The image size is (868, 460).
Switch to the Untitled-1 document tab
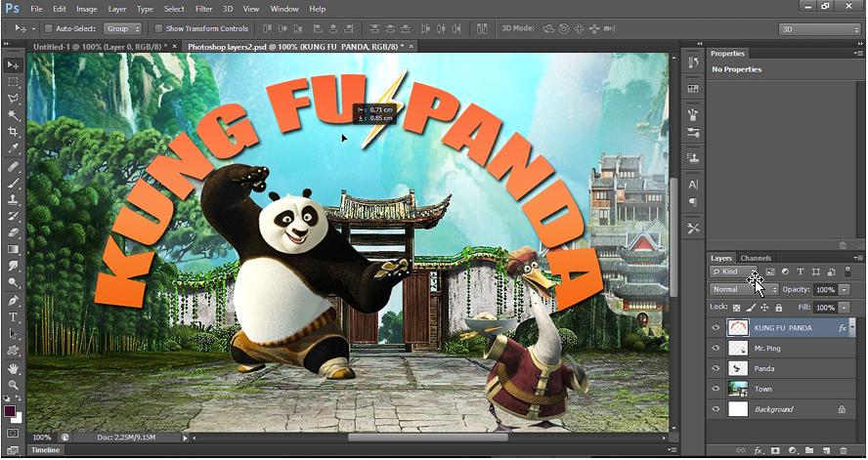pyautogui.click(x=101, y=47)
